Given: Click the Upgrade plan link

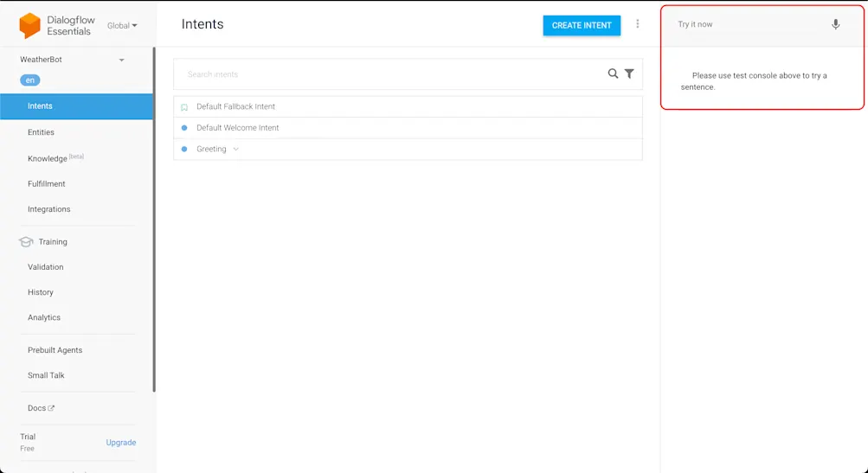Looking at the screenshot, I should tap(120, 443).
